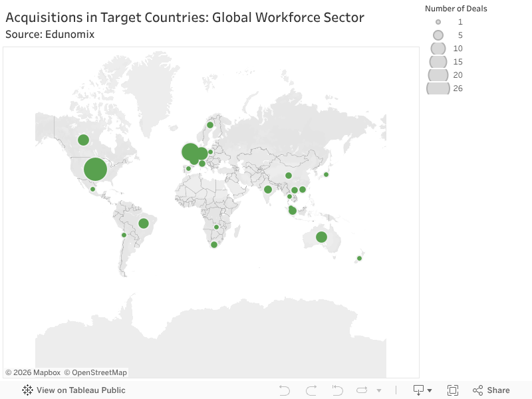Click the Japan deal bubble
Image resolution: width=532 pixels, height=399 pixels.
[x=326, y=175]
